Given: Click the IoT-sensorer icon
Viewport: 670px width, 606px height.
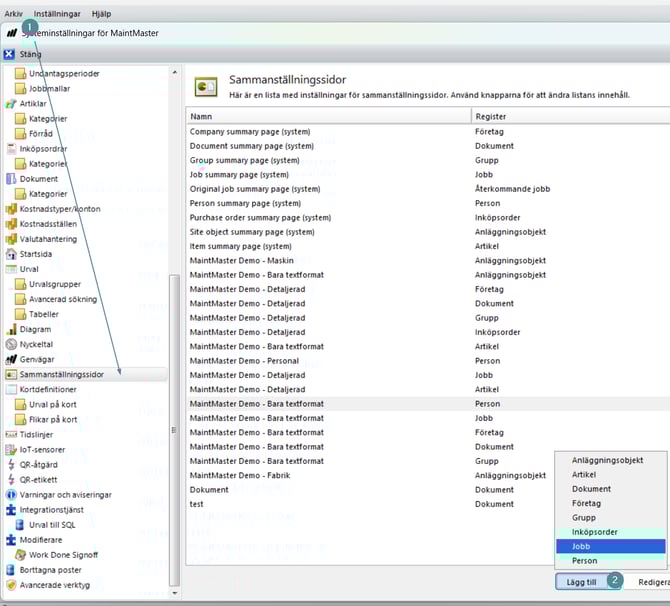Looking at the screenshot, I should [11, 450].
